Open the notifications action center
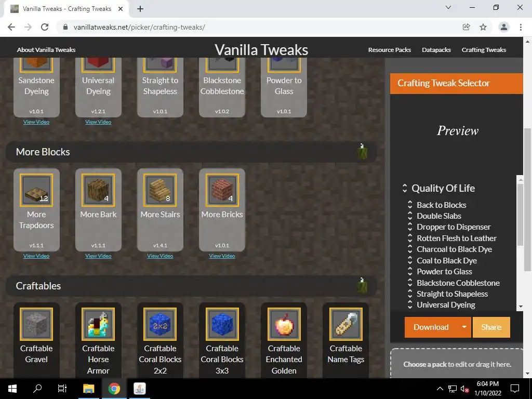 [515, 389]
